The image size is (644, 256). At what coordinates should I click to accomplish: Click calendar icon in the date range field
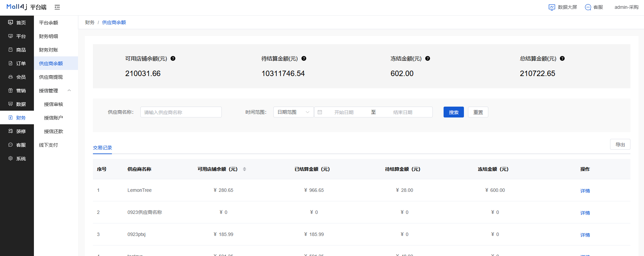(x=320, y=112)
